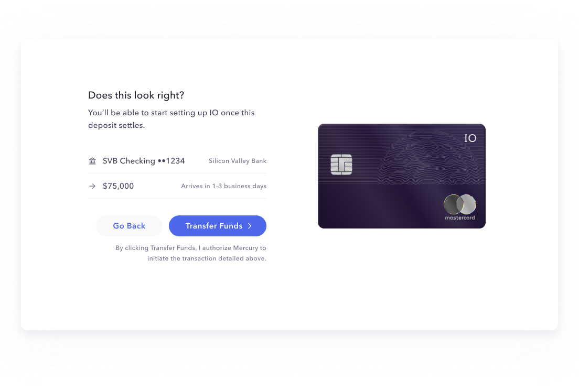Select the SVB Checking ••1234 account row
This screenshot has height=392, width=579.
[177, 161]
